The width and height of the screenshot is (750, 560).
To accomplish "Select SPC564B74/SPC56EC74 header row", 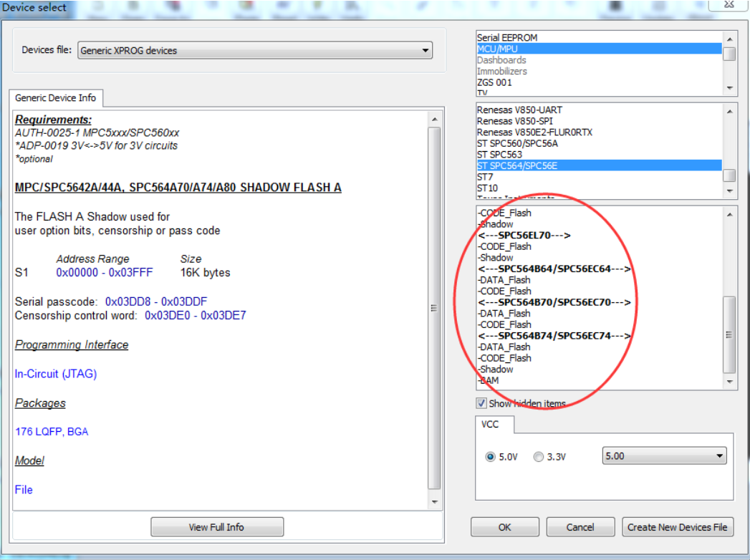I will tap(599, 336).
